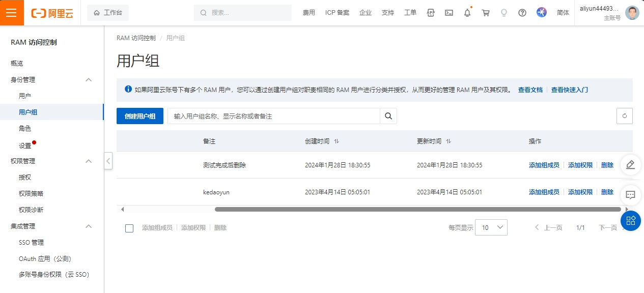Image resolution: width=644 pixels, height=293 pixels.
Task: Collapse the 集成管理 sidebar section
Action: tap(89, 226)
